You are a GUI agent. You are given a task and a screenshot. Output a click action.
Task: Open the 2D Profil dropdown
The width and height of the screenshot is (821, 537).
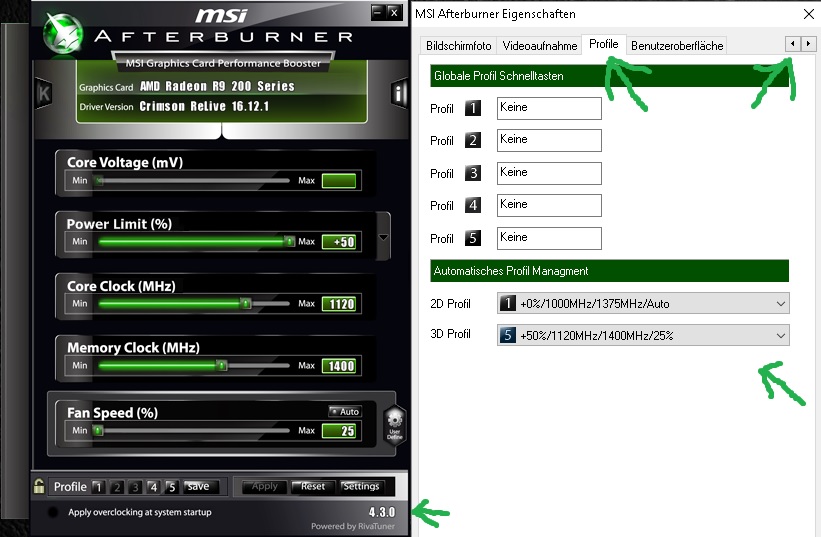pos(643,304)
